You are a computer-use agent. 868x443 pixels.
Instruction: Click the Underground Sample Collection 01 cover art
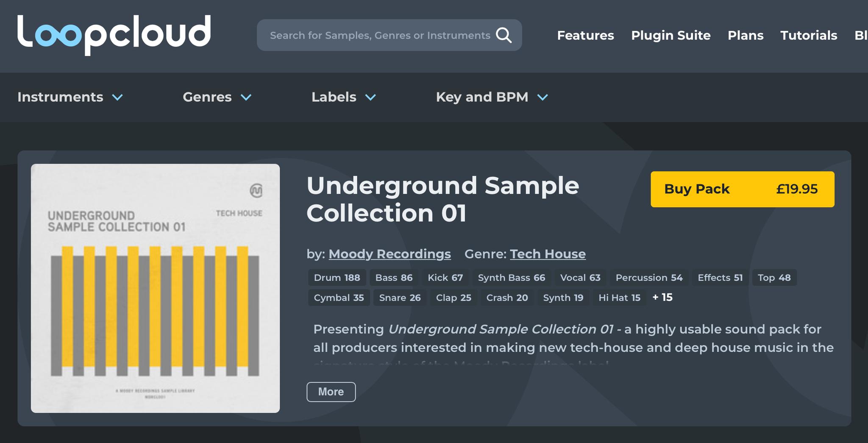(x=155, y=288)
